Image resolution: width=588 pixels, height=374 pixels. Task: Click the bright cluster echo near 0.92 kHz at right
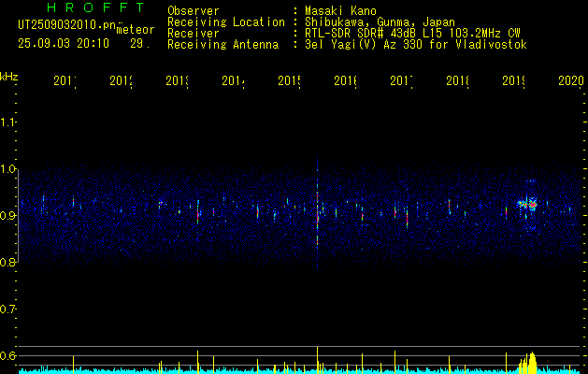coord(527,205)
